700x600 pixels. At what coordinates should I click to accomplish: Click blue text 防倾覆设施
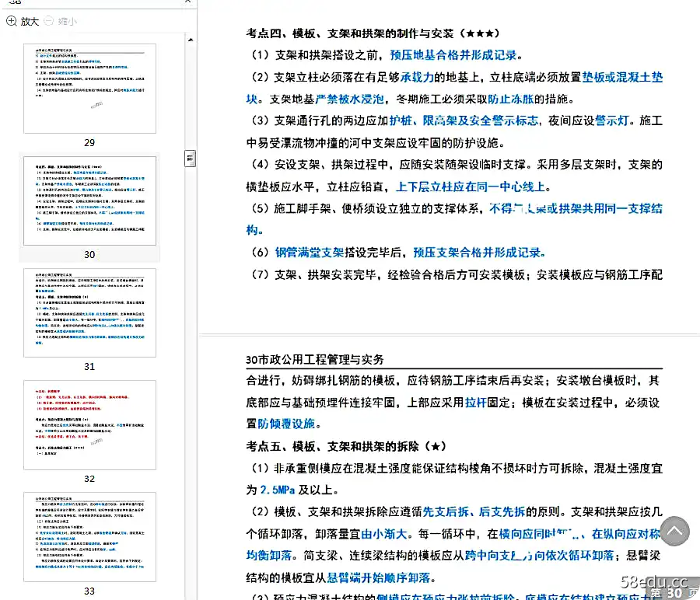click(286, 424)
